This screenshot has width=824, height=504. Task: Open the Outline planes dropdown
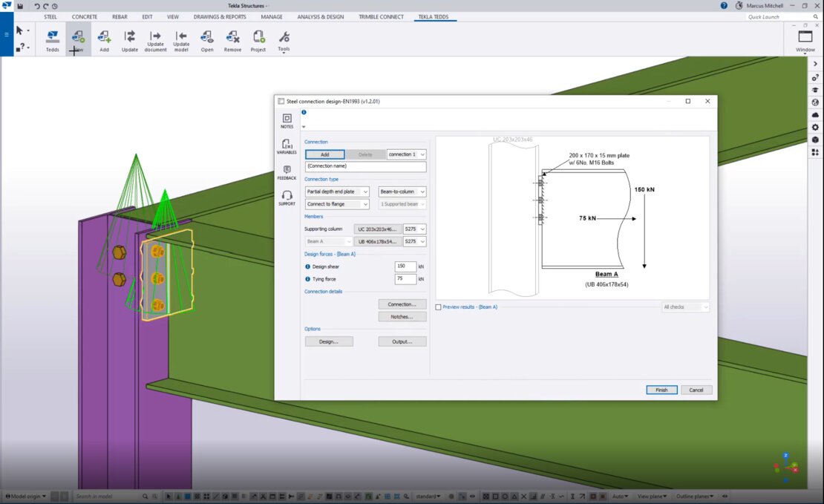tap(695, 496)
